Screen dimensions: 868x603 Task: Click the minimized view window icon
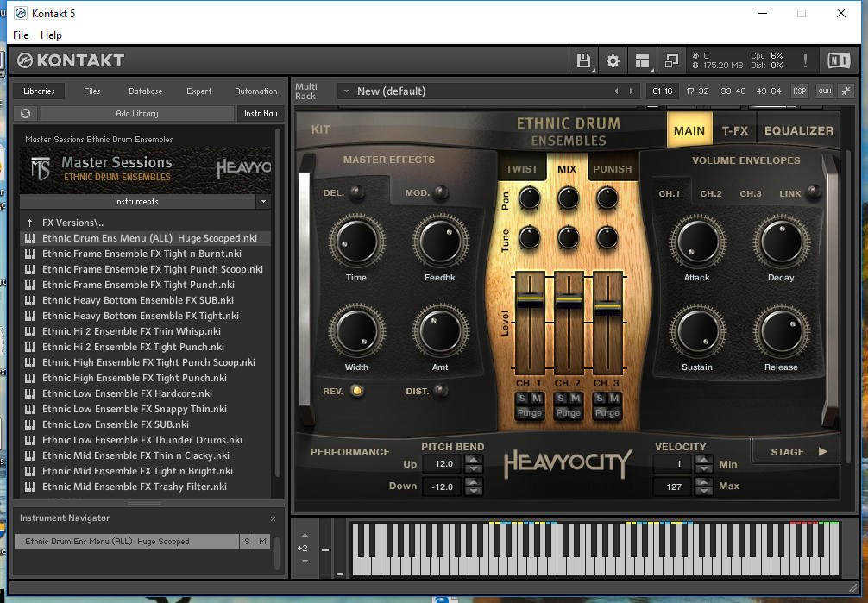pyautogui.click(x=671, y=60)
